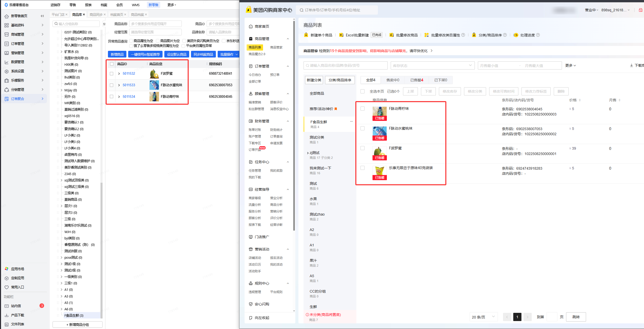Check the 乐事无限忠于原味40克袋装 row checkbox

[x=363, y=168]
